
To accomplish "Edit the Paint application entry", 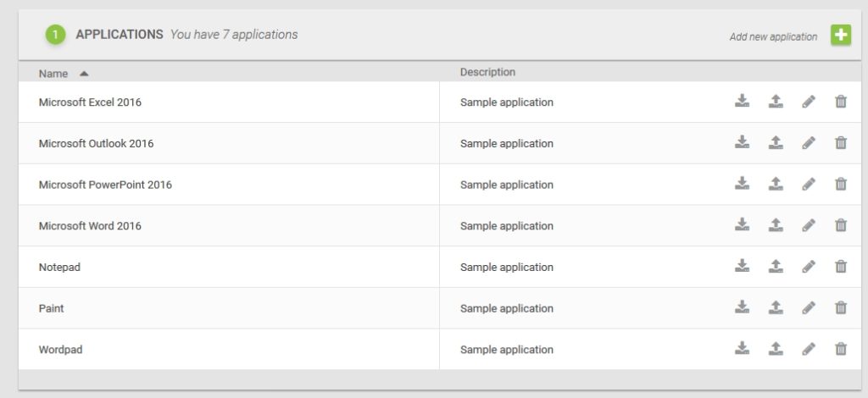I will click(809, 307).
